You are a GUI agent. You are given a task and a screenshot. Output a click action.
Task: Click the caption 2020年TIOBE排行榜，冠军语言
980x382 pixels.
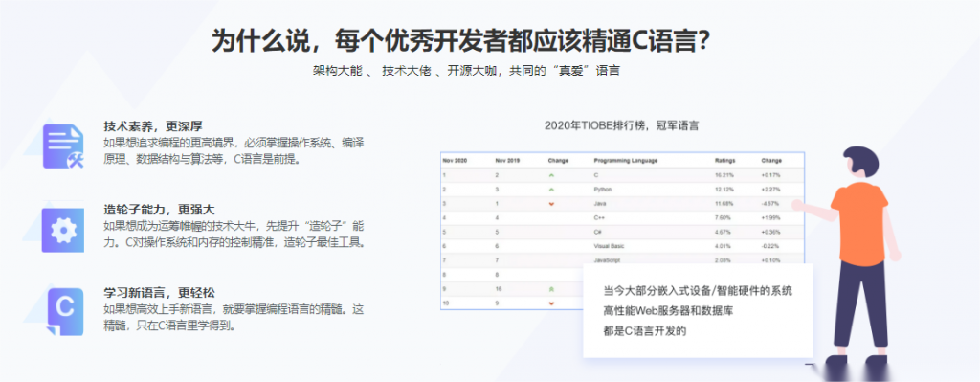[621, 125]
